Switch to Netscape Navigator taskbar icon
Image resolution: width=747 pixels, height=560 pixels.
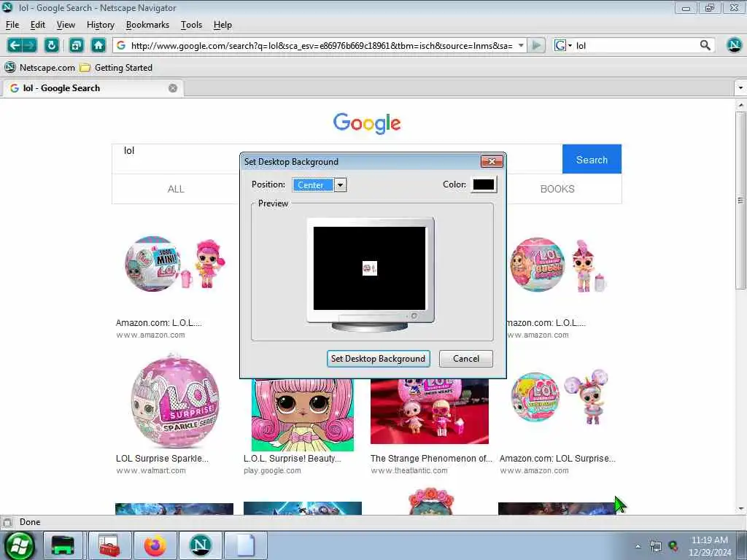coord(200,545)
